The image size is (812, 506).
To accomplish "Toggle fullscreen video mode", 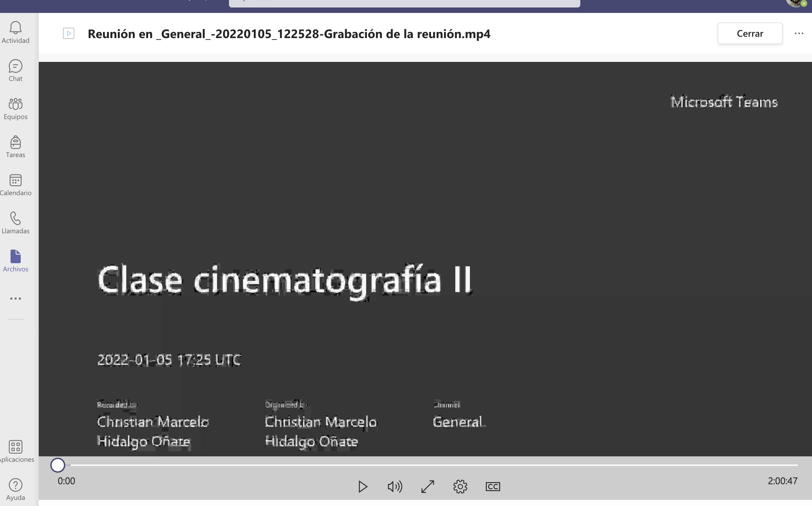I will 427,487.
